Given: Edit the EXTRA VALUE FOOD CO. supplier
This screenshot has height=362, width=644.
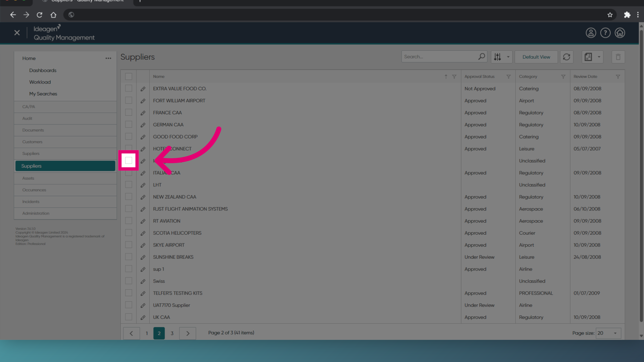Looking at the screenshot, I should pyautogui.click(x=143, y=89).
